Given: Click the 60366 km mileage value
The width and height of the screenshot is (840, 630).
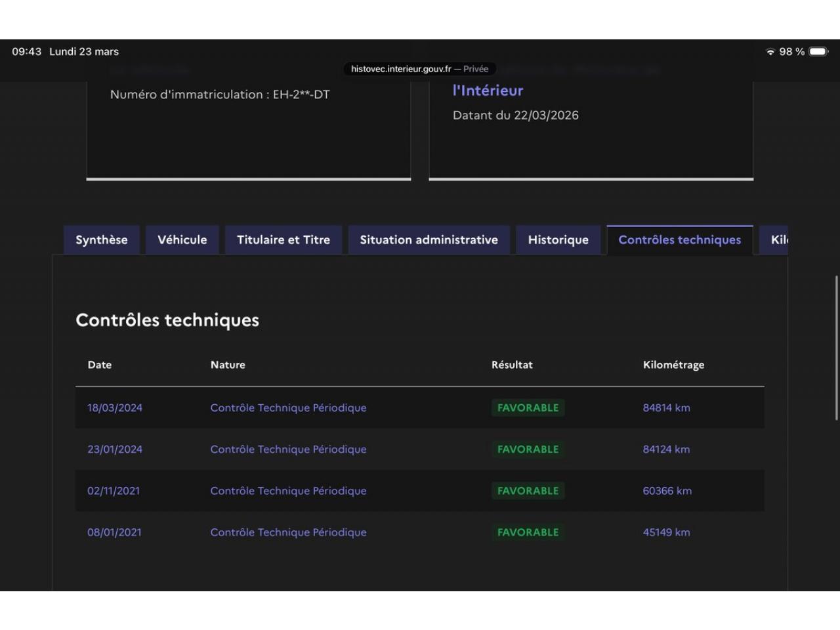Looking at the screenshot, I should [x=667, y=491].
